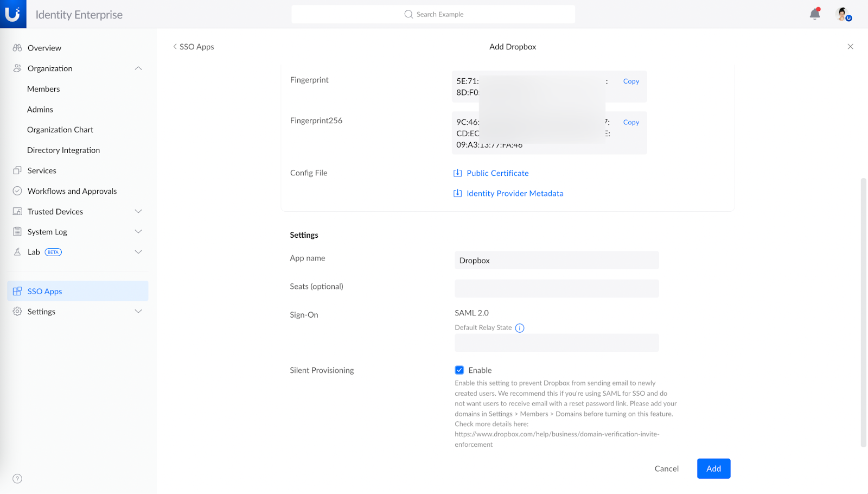Expand the Settings sidebar section
The image size is (868, 494).
coord(138,312)
